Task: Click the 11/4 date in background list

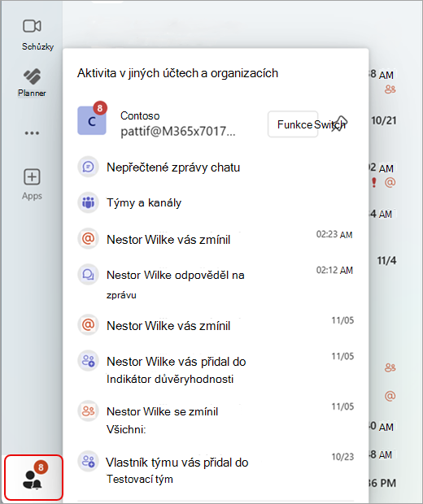Action: (x=386, y=260)
